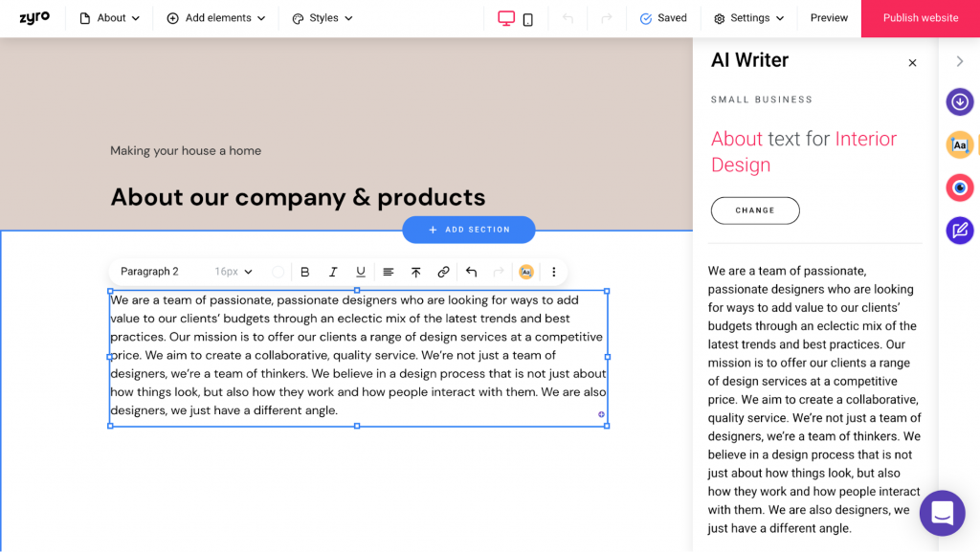Screen dimensions: 980x552
Task: Click the subtitle Making your house a home
Action: (186, 150)
